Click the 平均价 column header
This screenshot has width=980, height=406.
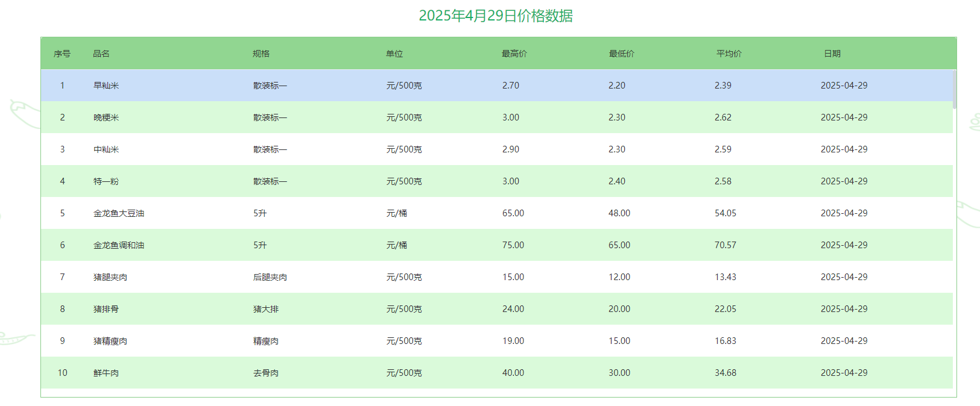729,54
